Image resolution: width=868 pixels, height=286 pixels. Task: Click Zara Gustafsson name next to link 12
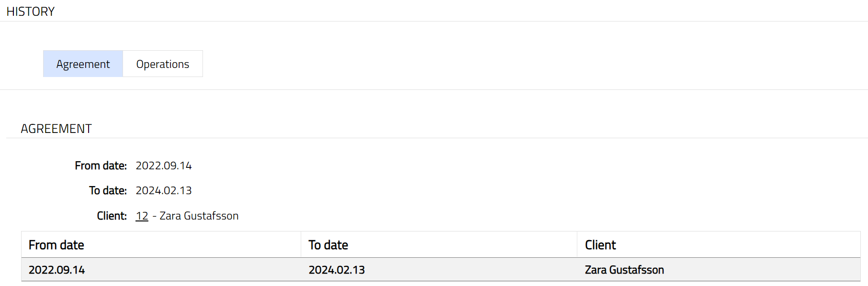point(199,216)
